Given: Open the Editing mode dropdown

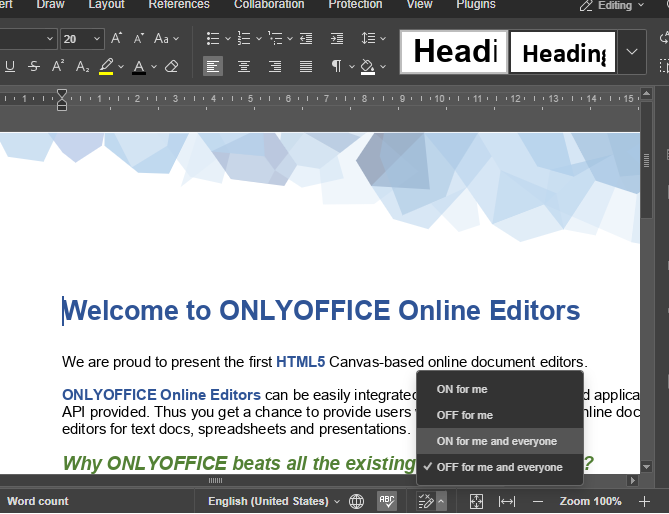Looking at the screenshot, I should 612,6.
